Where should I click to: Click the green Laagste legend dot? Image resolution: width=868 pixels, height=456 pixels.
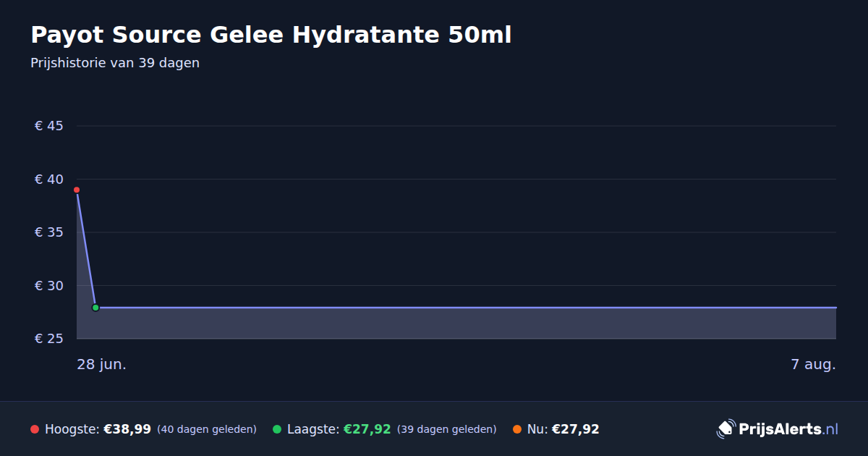click(x=277, y=429)
